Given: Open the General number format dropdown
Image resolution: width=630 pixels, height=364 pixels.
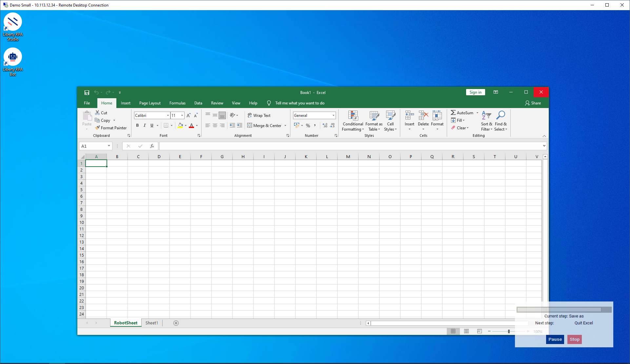Looking at the screenshot, I should [x=333, y=116].
